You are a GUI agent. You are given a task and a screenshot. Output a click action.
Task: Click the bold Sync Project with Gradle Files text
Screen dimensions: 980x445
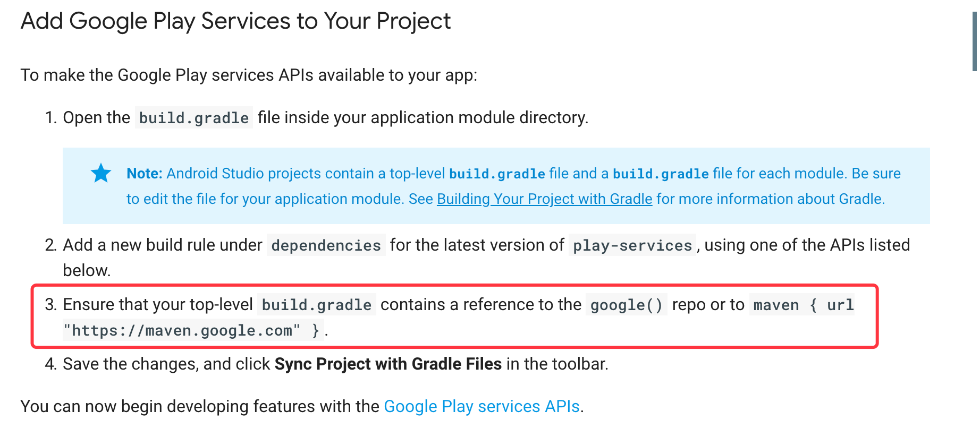click(x=388, y=364)
